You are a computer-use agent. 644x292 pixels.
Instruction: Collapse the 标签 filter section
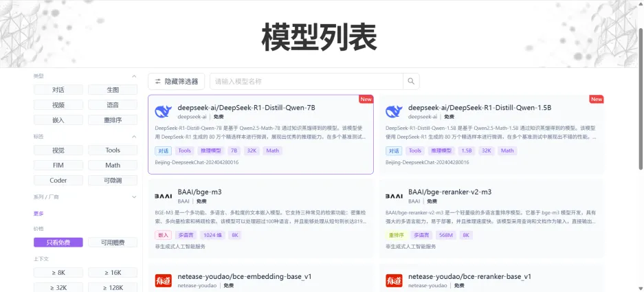[134, 137]
